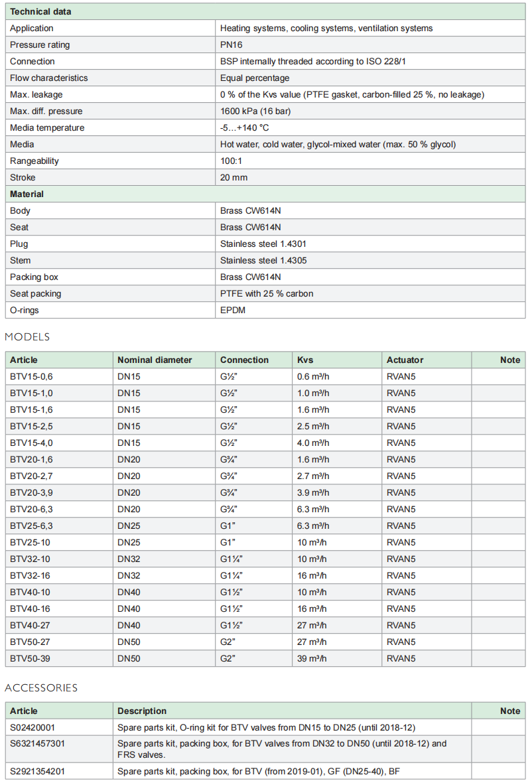Click the Rangeability value 100:1

(232, 161)
